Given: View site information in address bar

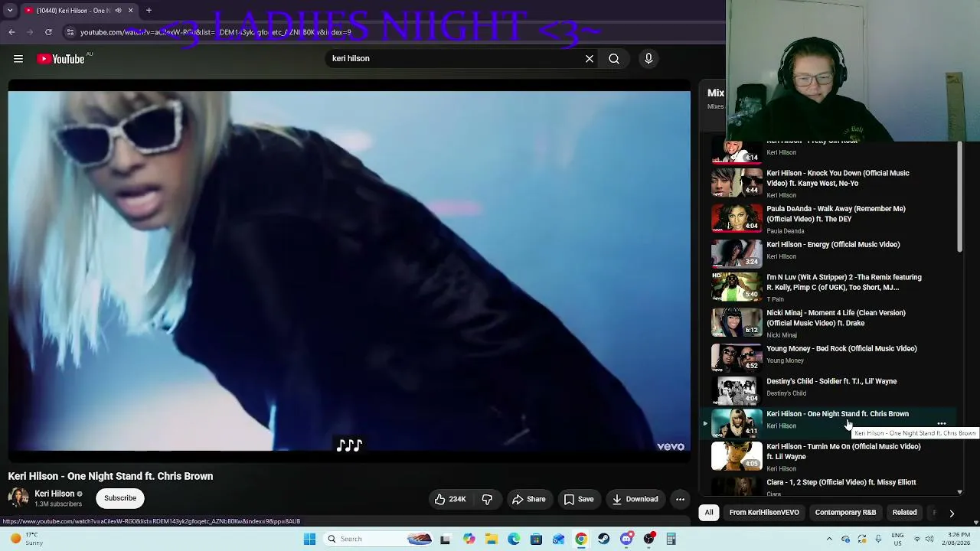Looking at the screenshot, I should pyautogui.click(x=70, y=32).
